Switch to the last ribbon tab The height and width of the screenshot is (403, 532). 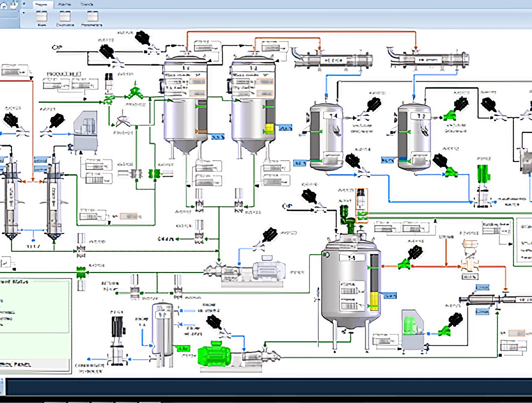(86, 4)
